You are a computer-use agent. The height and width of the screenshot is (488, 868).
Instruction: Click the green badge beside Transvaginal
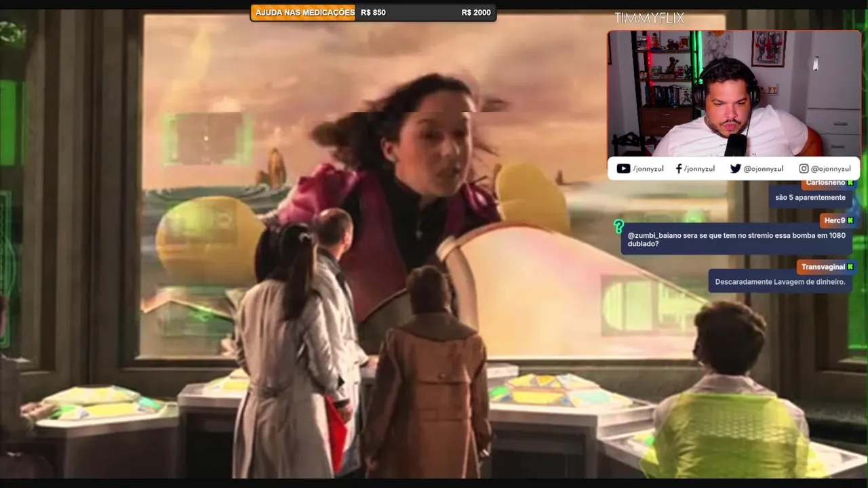[x=850, y=267]
